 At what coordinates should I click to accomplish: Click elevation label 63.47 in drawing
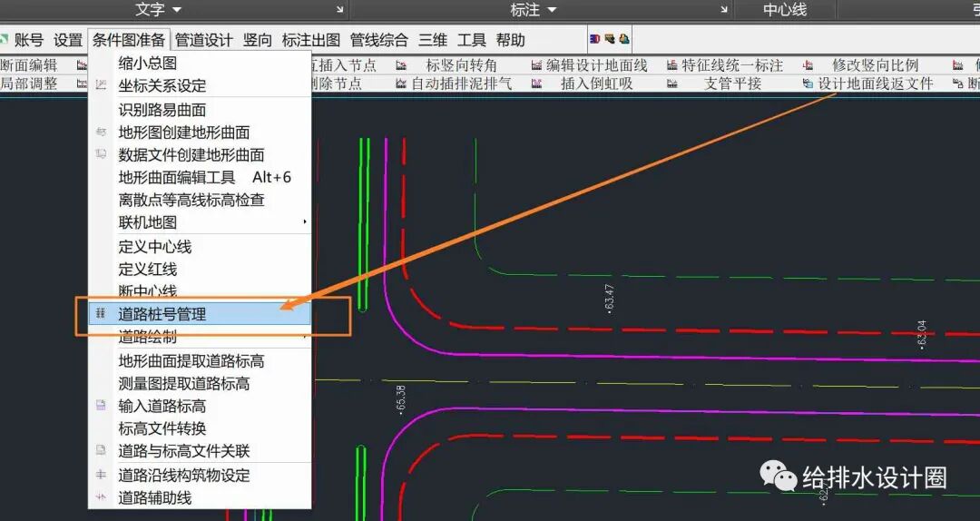coord(610,299)
